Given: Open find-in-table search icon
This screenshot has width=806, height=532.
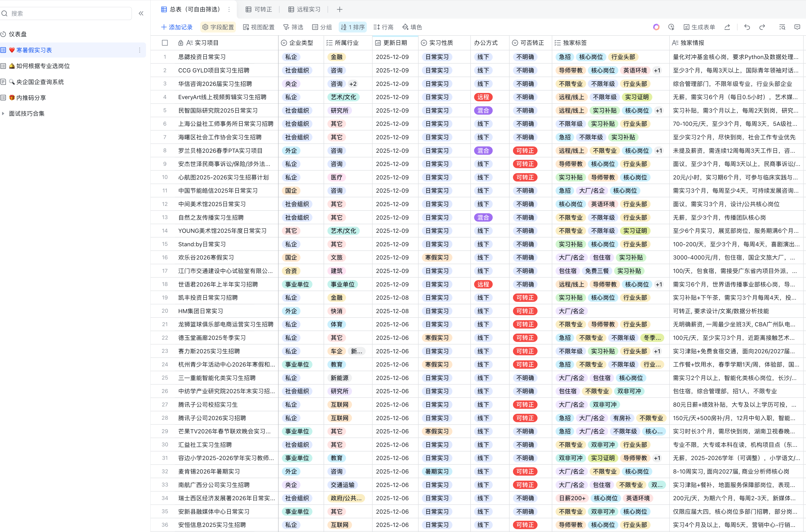Looking at the screenshot, I should (782, 27).
